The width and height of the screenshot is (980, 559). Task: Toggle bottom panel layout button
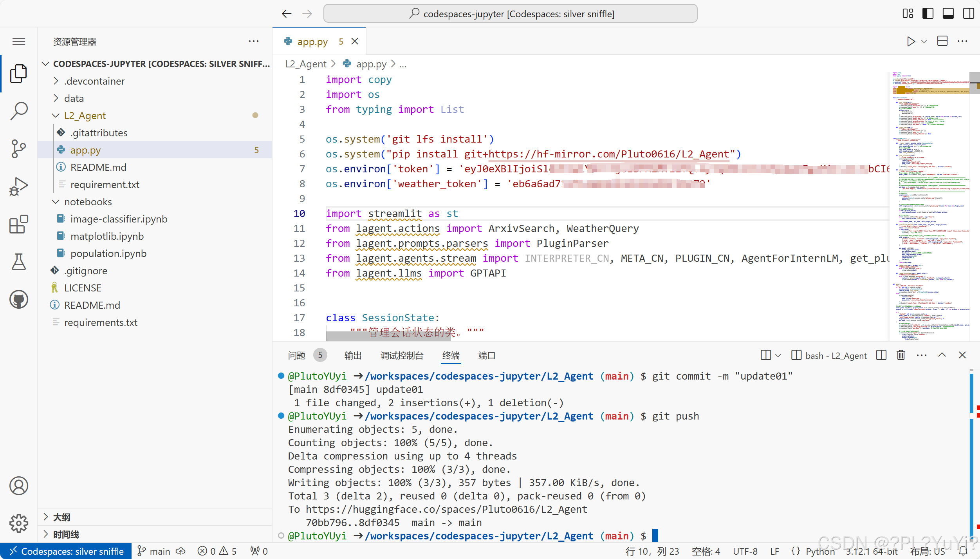pyautogui.click(x=948, y=14)
